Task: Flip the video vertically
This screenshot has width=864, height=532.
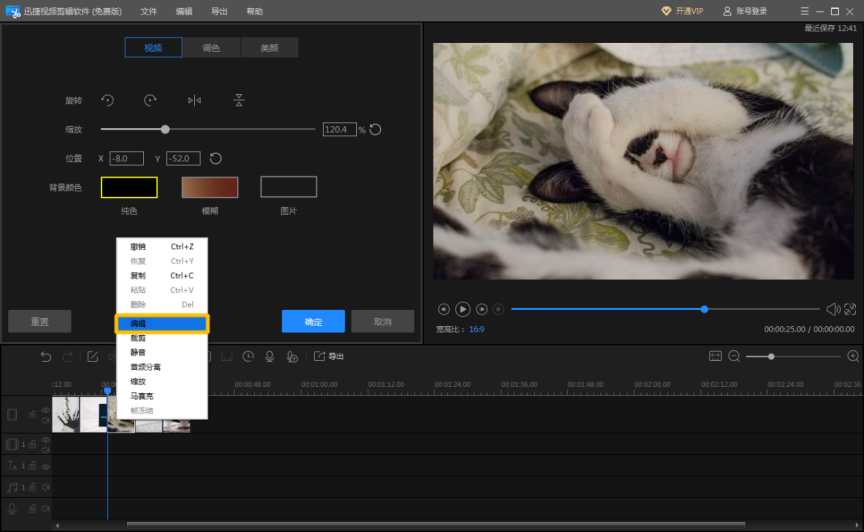Action: [x=239, y=100]
